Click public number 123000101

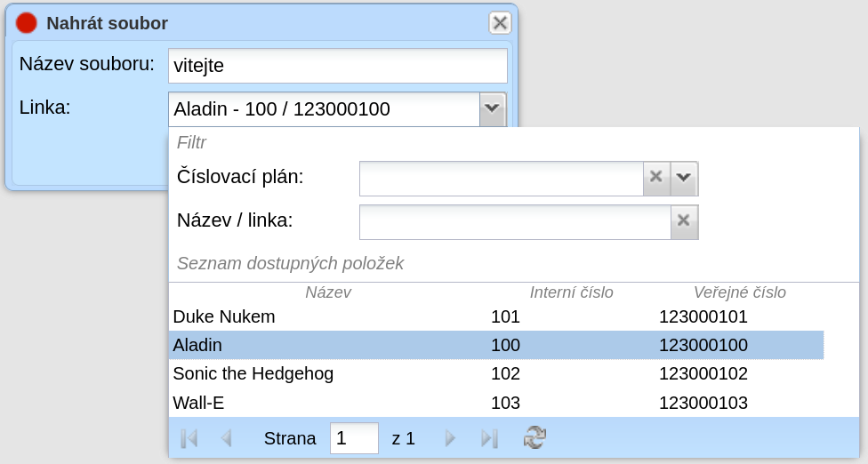click(703, 317)
